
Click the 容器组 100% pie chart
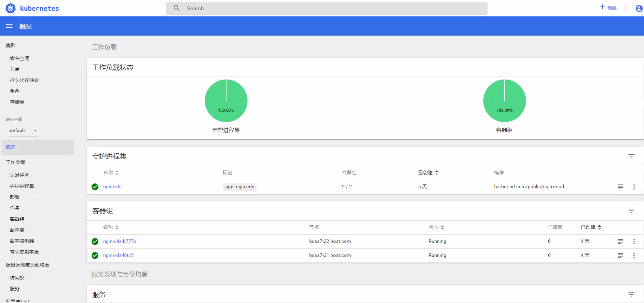tap(505, 101)
